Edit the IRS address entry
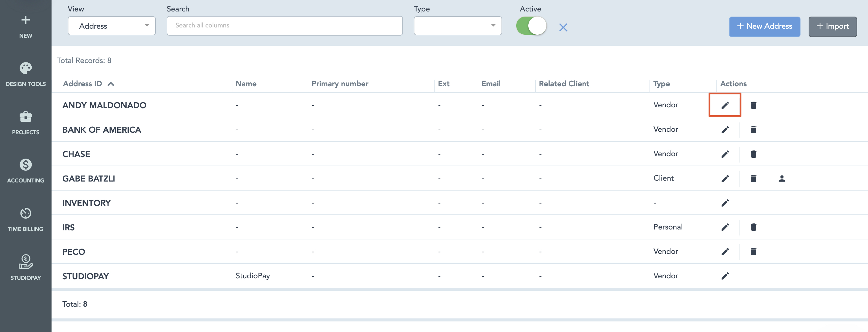The height and width of the screenshot is (332, 868). click(725, 227)
